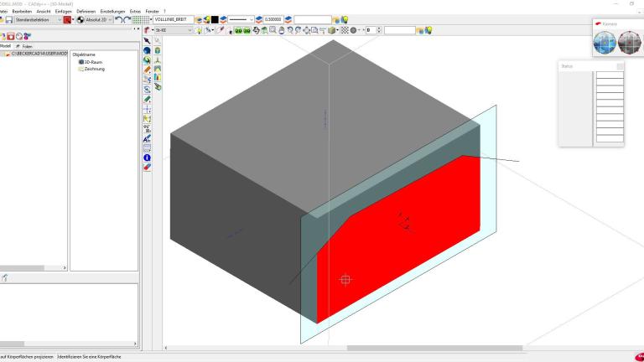Click the redo arrow in the toolbar

pyautogui.click(x=127, y=19)
